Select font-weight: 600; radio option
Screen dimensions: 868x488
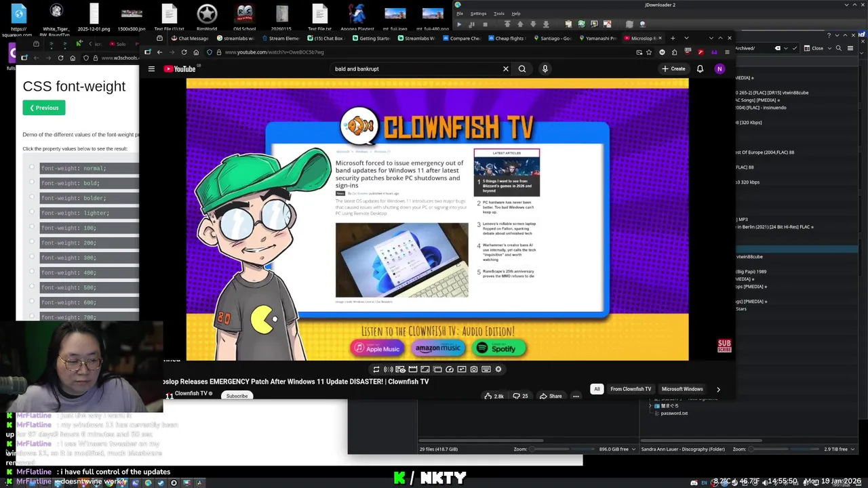pos(32,301)
